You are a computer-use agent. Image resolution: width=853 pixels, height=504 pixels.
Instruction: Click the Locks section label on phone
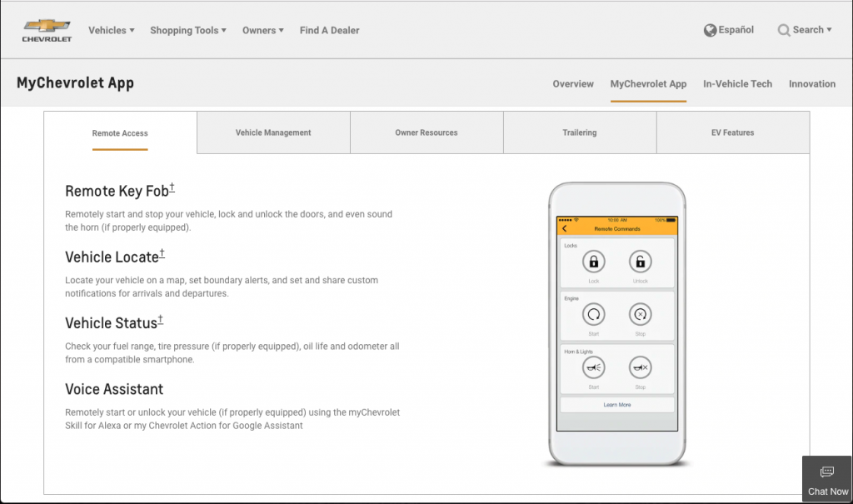click(x=571, y=246)
